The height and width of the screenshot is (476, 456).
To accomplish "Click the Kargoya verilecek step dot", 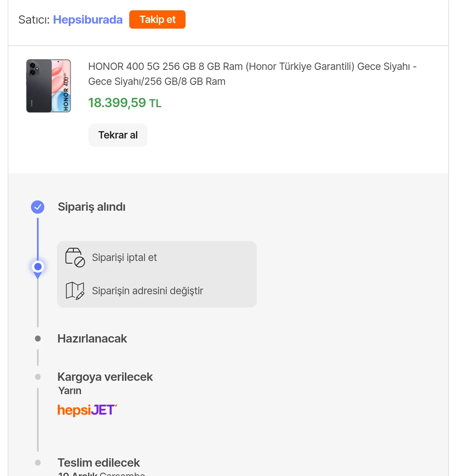I will click(38, 377).
